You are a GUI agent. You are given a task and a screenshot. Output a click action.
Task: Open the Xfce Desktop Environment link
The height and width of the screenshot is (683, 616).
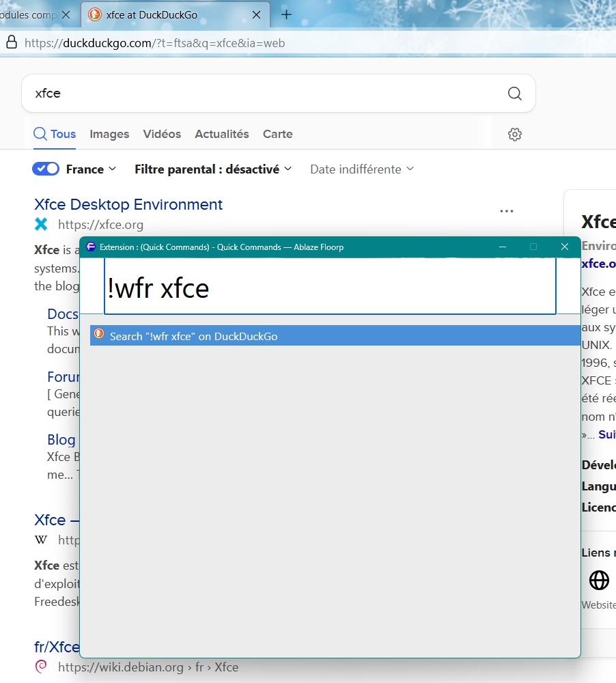click(x=128, y=204)
